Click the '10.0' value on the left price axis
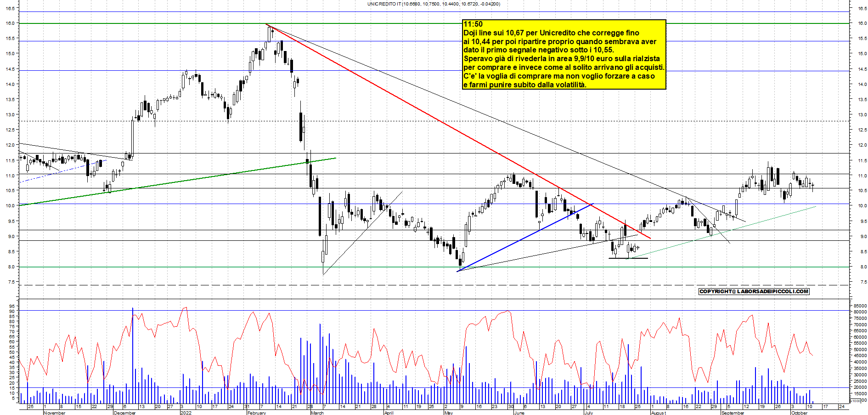 (x=10, y=206)
